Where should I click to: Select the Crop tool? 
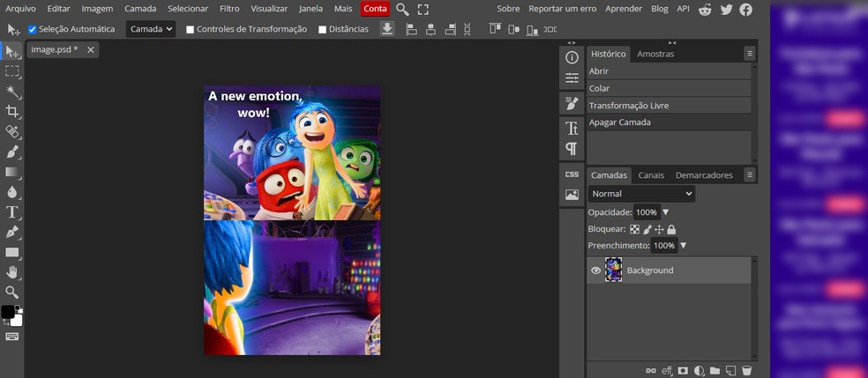(x=12, y=112)
